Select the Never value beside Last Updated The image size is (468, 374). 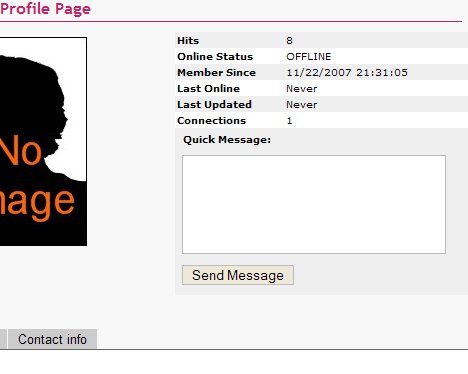coord(302,105)
